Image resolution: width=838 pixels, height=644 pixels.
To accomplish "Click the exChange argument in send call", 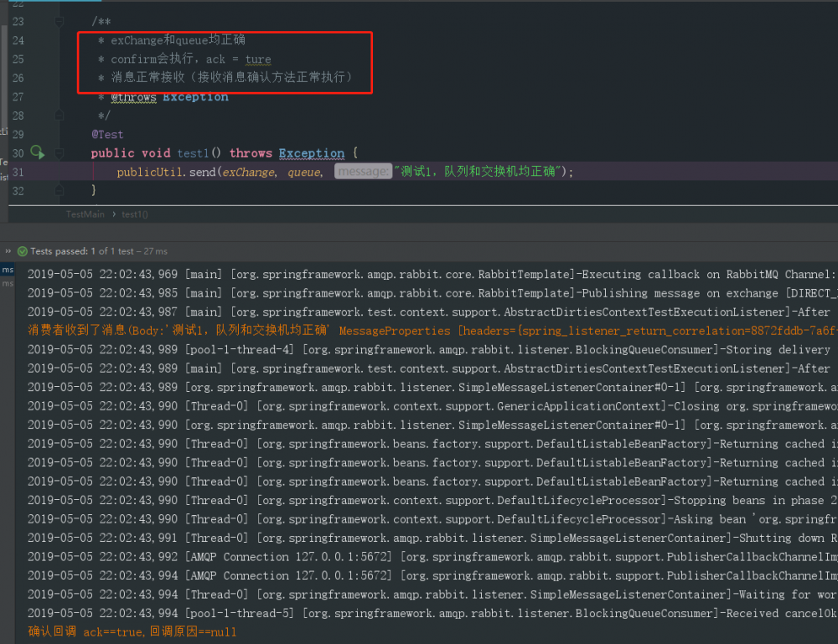I will [x=249, y=172].
